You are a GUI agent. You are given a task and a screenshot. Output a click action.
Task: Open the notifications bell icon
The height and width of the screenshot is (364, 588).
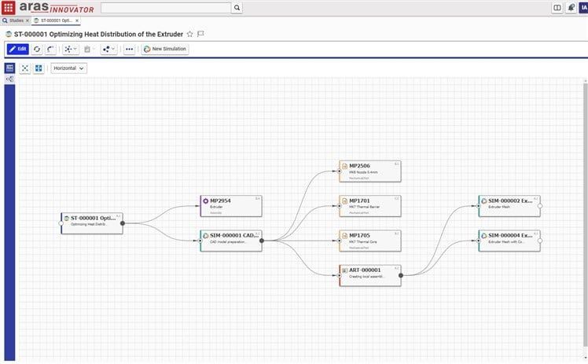571,8
